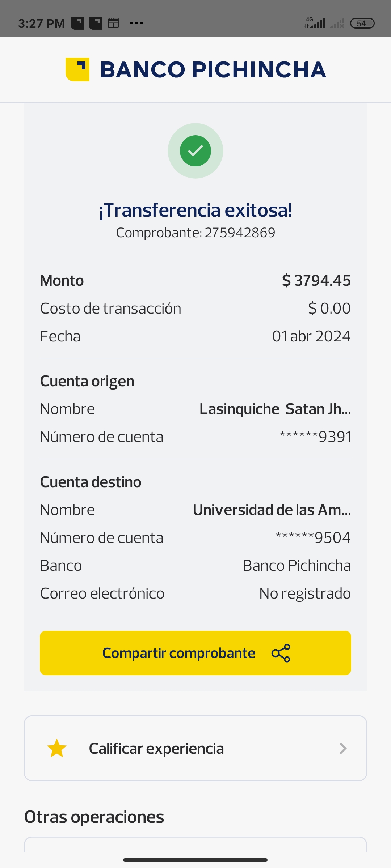Tap the BANCO PICHINCHA header title

coord(213,69)
